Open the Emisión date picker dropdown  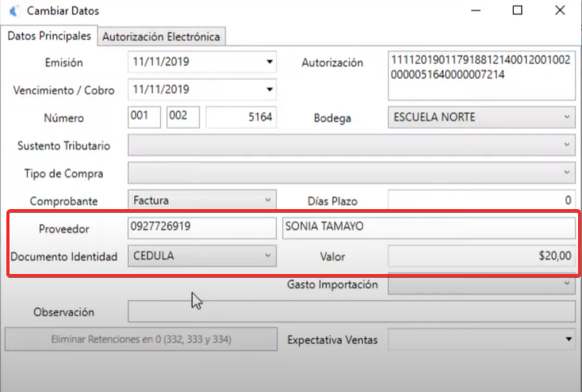click(x=270, y=62)
